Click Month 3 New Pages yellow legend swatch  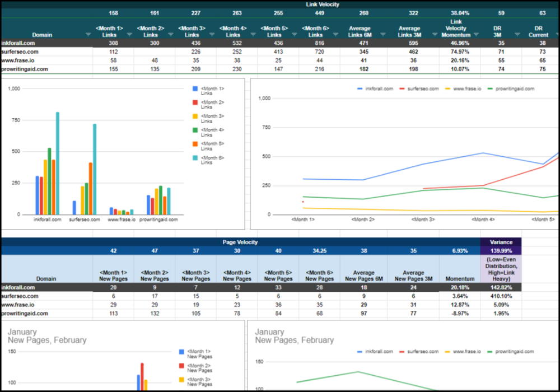(181, 380)
